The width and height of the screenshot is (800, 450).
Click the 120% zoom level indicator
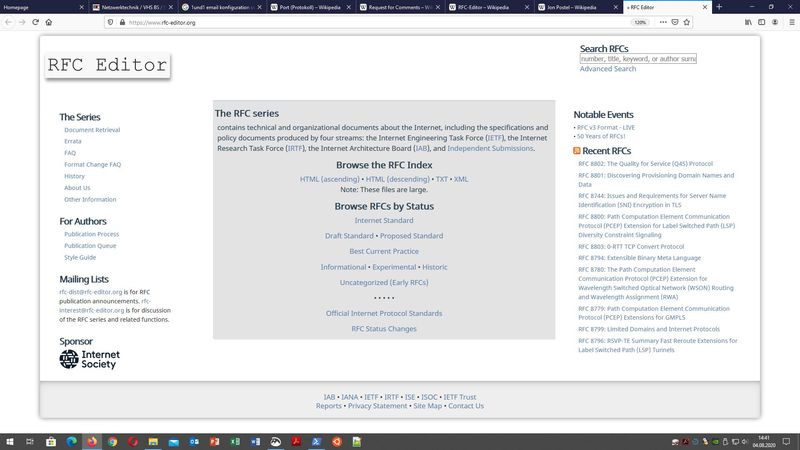pyautogui.click(x=640, y=22)
